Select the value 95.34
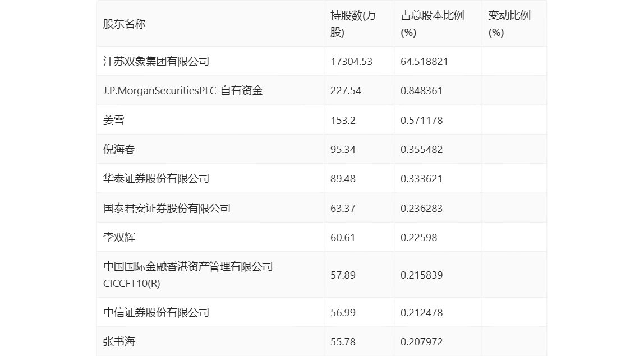The width and height of the screenshot is (644, 356). [x=343, y=150]
